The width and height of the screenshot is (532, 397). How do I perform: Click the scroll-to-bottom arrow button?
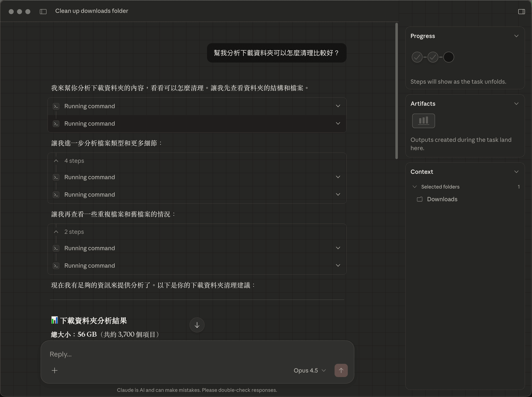pyautogui.click(x=197, y=325)
